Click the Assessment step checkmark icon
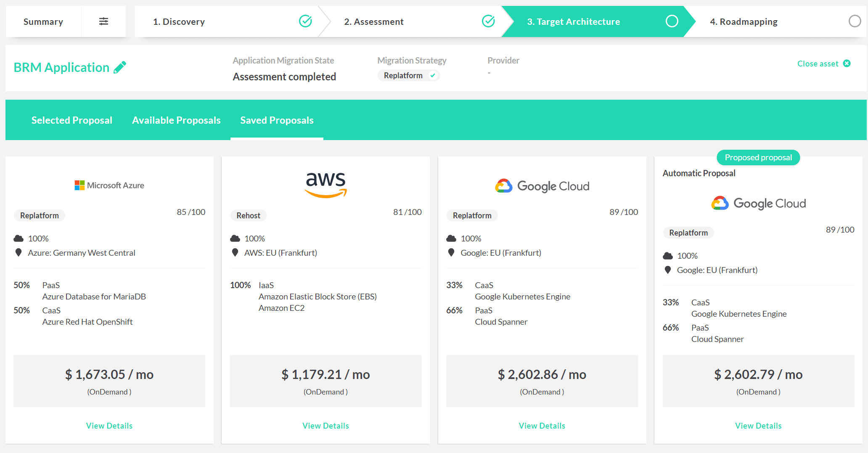 click(488, 21)
